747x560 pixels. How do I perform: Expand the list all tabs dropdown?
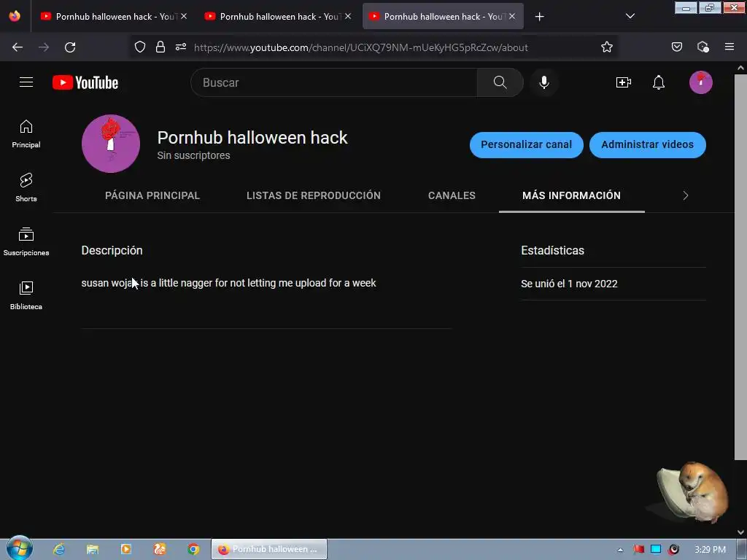(x=630, y=16)
